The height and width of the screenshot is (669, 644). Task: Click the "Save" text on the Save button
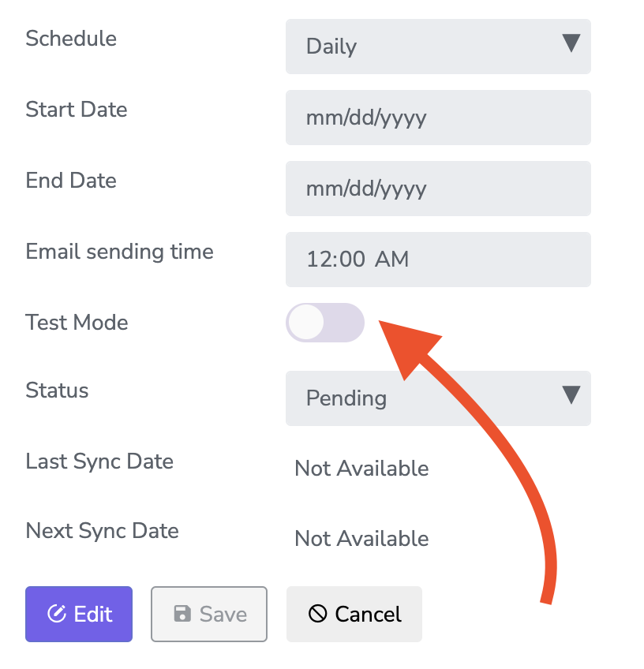223,615
